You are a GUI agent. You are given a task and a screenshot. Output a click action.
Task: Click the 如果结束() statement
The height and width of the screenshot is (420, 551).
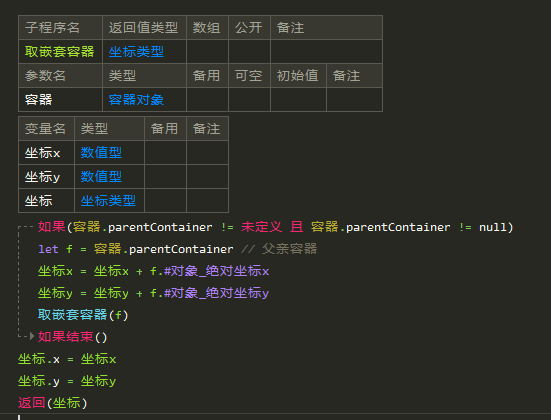point(72,337)
